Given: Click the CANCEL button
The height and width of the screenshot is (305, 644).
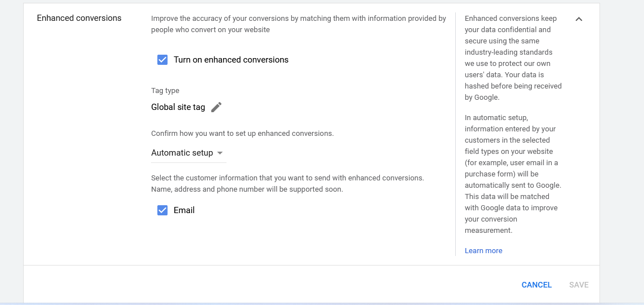Looking at the screenshot, I should [x=536, y=285].
